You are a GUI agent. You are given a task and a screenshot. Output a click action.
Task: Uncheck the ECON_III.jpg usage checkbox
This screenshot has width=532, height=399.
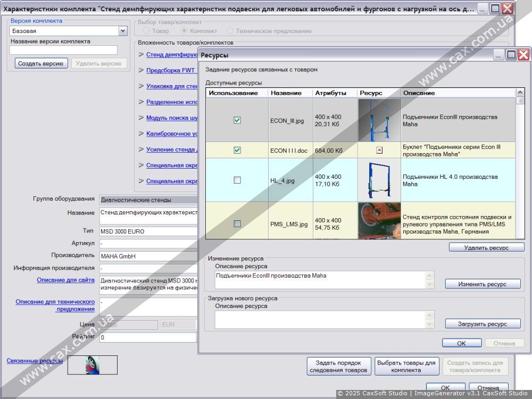237,120
